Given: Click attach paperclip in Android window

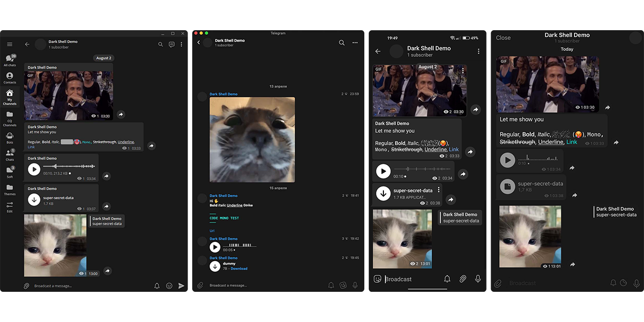Looking at the screenshot, I should (x=462, y=279).
